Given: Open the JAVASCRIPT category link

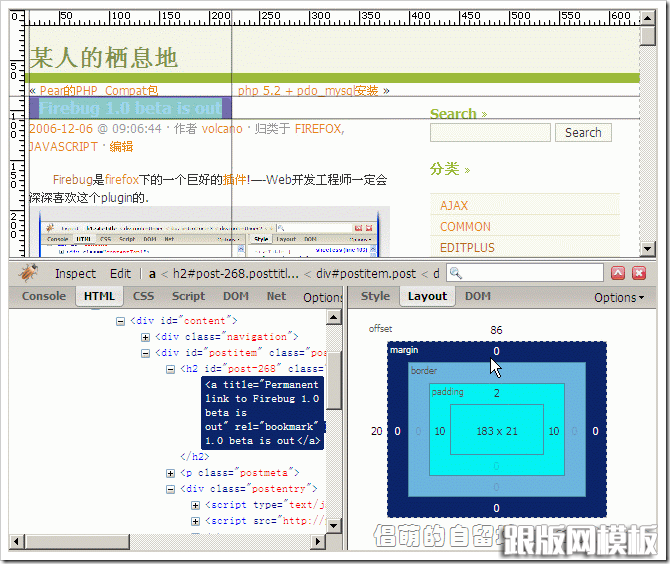Looking at the screenshot, I should (63, 147).
